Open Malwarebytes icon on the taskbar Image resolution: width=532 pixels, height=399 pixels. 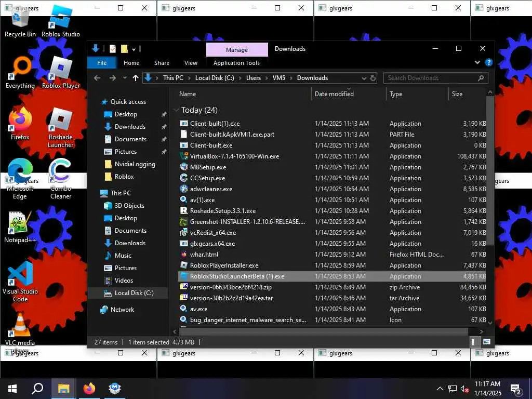pyautogui.click(x=115, y=388)
